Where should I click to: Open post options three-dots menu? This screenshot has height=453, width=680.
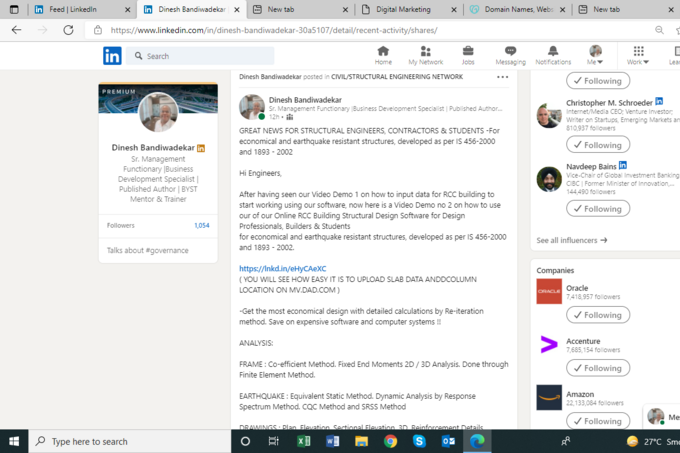502,77
